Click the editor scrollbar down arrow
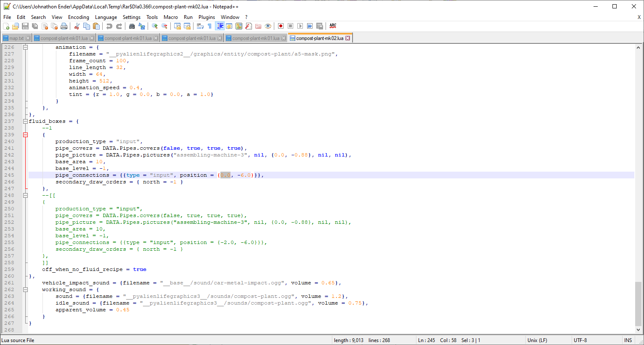Image resolution: width=644 pixels, height=345 pixels. point(639,330)
